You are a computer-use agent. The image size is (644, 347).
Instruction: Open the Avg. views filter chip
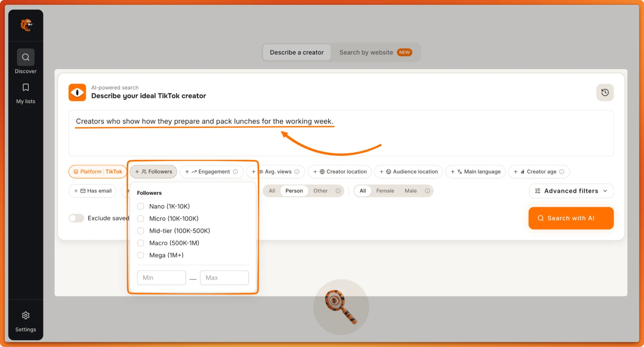(x=275, y=172)
